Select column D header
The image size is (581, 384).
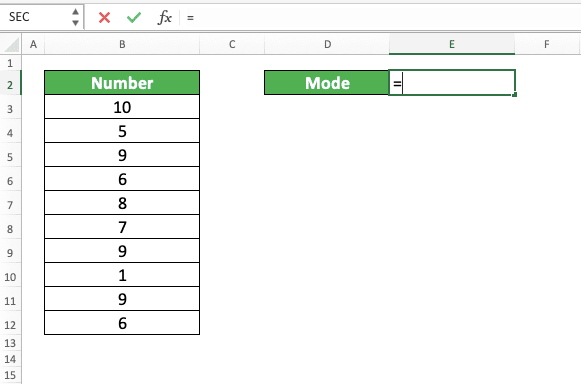click(327, 44)
